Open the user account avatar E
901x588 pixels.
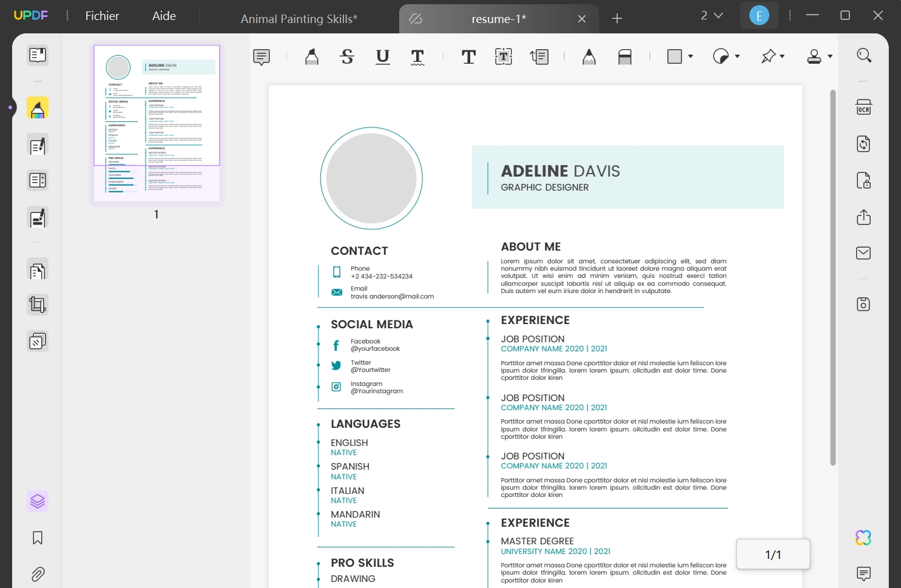pos(759,16)
